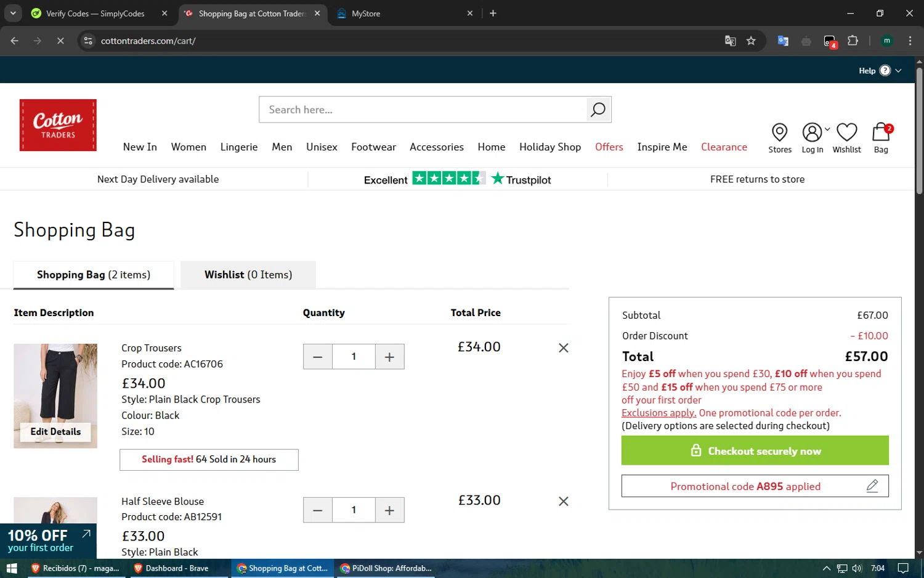The height and width of the screenshot is (578, 924).
Task: Click the search magnifier icon
Action: (x=598, y=110)
